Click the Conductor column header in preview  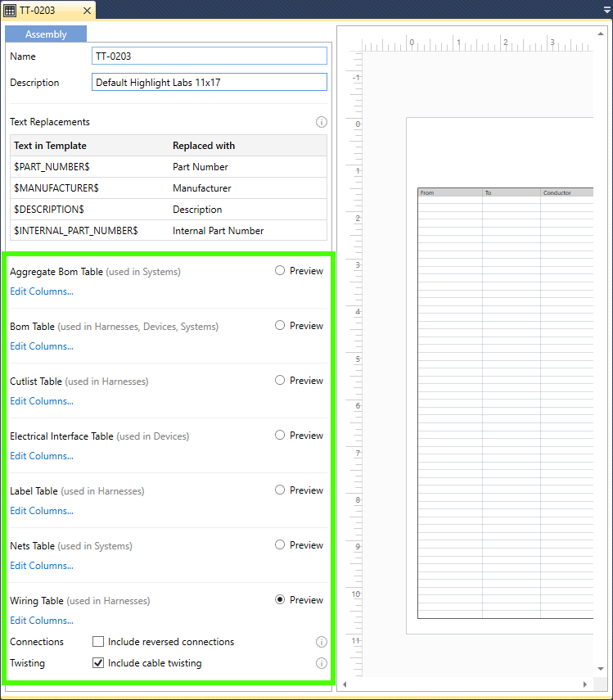pyautogui.click(x=567, y=193)
